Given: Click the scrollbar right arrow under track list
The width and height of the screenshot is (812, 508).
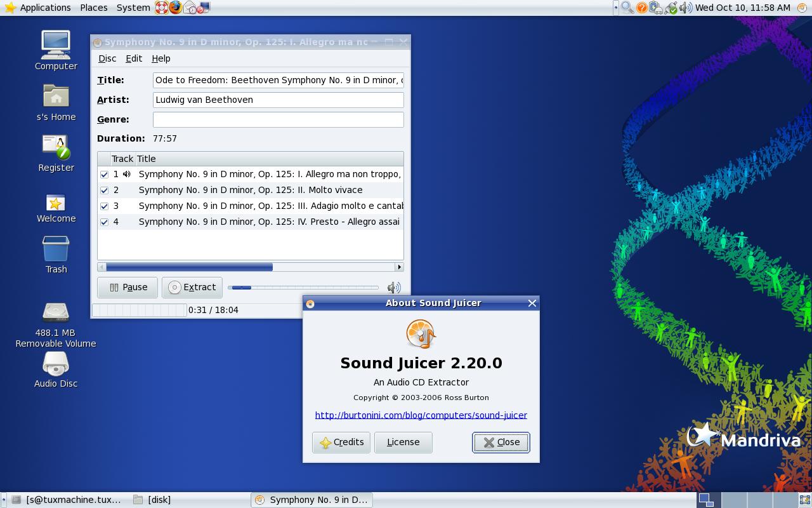Looking at the screenshot, I should 399,267.
